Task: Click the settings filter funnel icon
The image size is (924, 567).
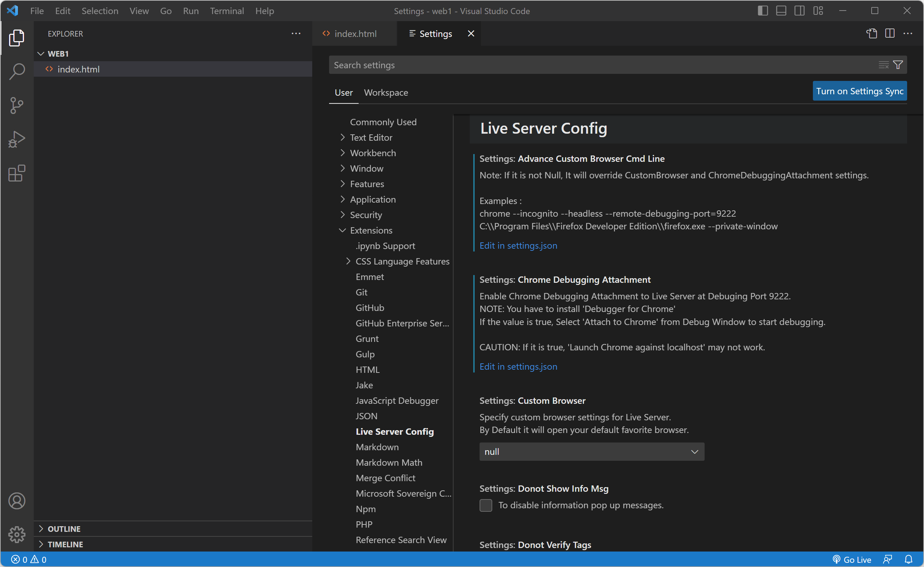Action: coord(898,65)
